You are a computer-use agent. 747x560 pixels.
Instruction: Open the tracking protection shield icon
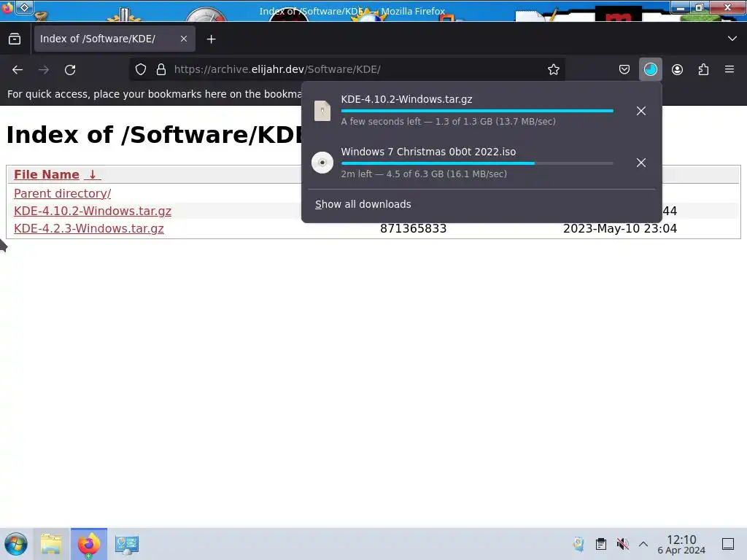point(141,69)
